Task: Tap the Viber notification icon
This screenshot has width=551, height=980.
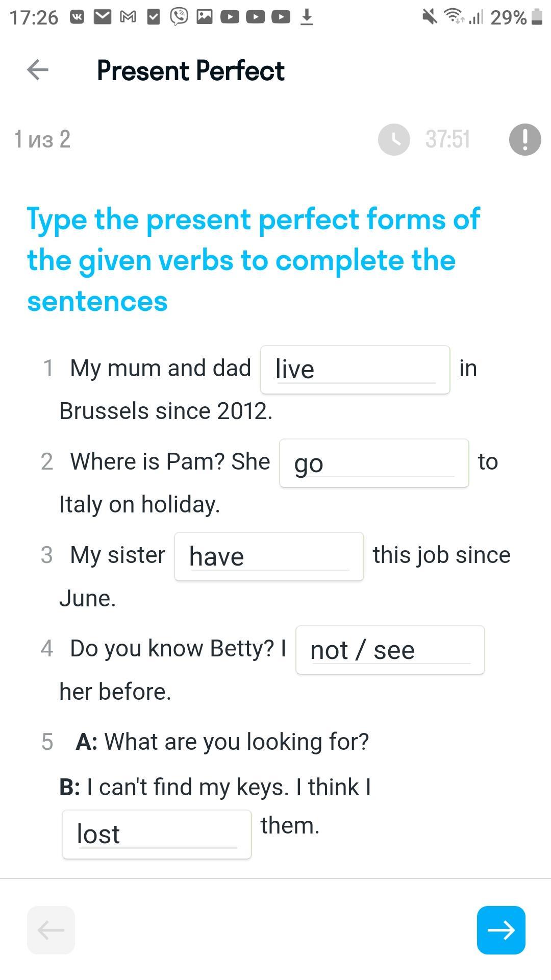Action: pyautogui.click(x=179, y=17)
